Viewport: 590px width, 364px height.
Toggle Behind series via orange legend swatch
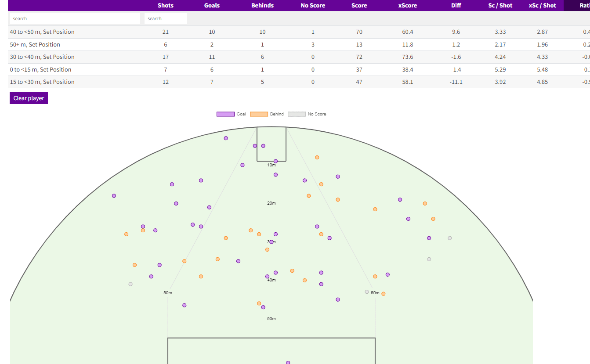pos(259,114)
